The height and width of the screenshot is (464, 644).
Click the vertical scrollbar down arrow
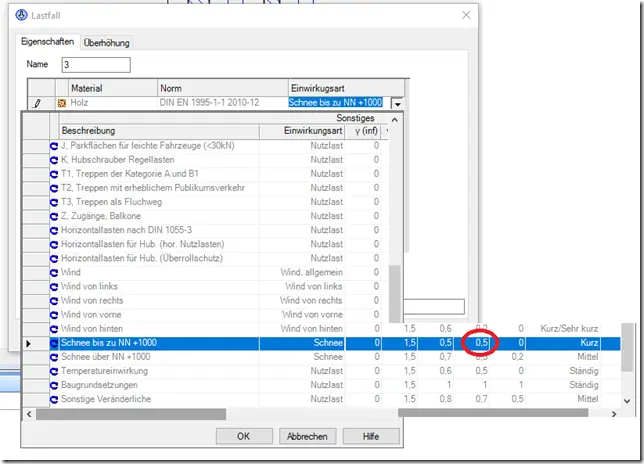pyautogui.click(x=627, y=401)
